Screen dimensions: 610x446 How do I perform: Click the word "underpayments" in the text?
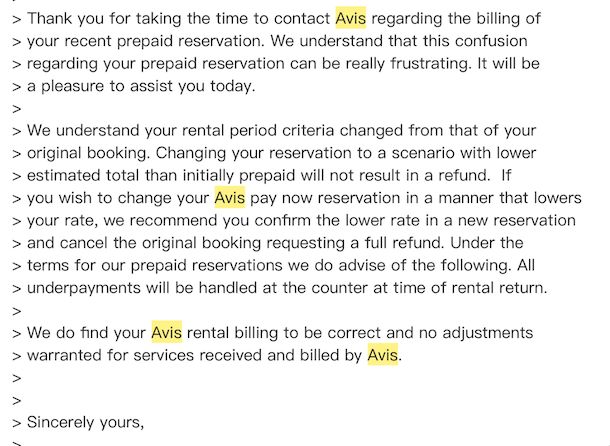[x=82, y=287]
